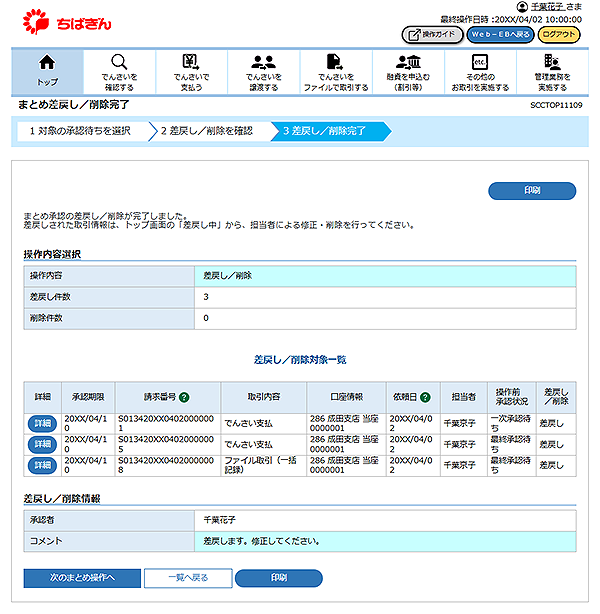The height and width of the screenshot is (614, 600).
Task: Open 管理業務を実施する building icon
Action: point(552,62)
